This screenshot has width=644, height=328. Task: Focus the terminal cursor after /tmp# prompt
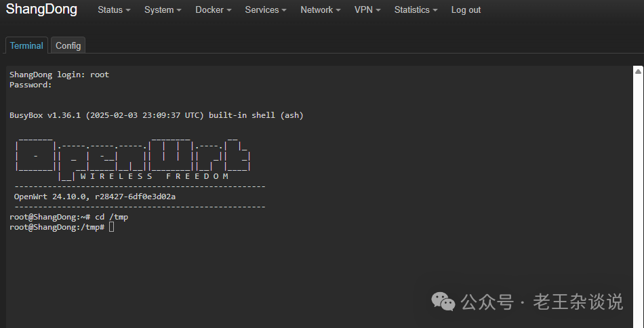pos(112,227)
